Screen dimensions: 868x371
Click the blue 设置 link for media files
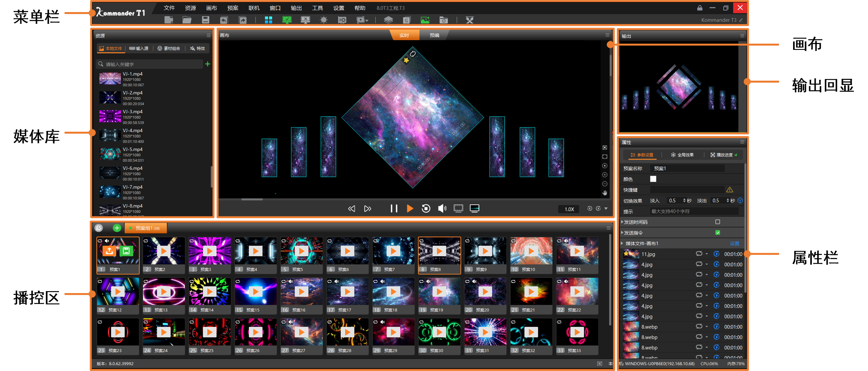tap(734, 244)
